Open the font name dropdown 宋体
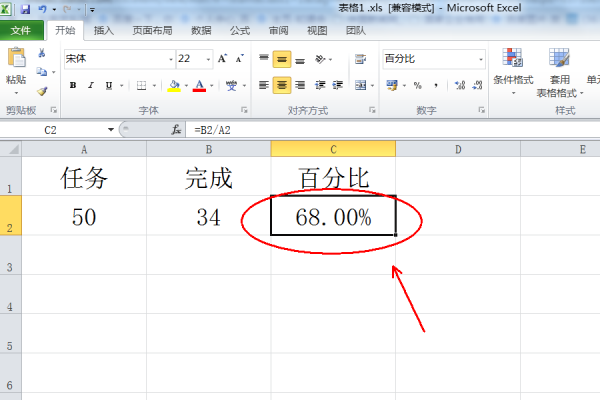Viewport: 600px width, 400px height. click(x=171, y=59)
